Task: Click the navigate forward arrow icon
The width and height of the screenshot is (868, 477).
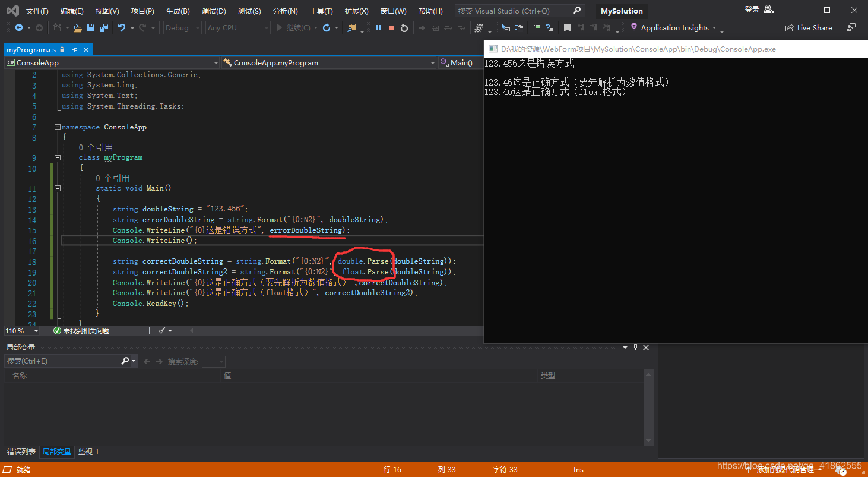Action: 39,27
